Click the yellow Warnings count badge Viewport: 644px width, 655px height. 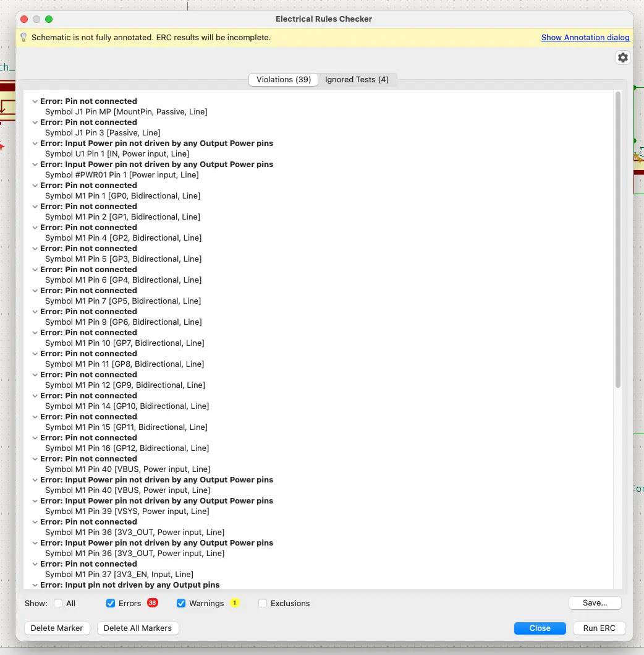point(235,603)
